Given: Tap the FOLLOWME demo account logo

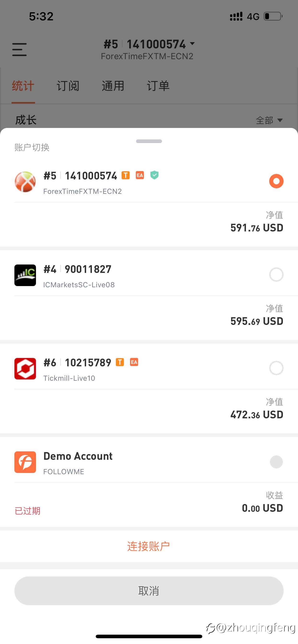Looking at the screenshot, I should point(25,462).
